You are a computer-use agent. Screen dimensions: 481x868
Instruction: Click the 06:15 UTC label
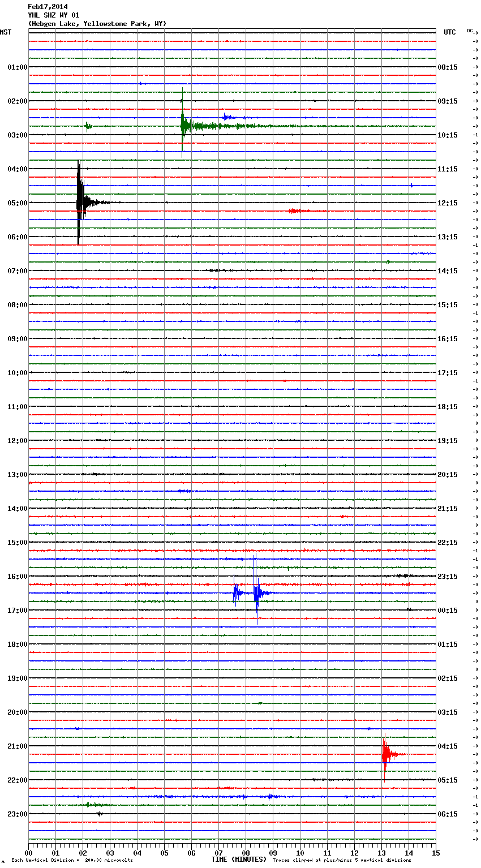click(448, 814)
